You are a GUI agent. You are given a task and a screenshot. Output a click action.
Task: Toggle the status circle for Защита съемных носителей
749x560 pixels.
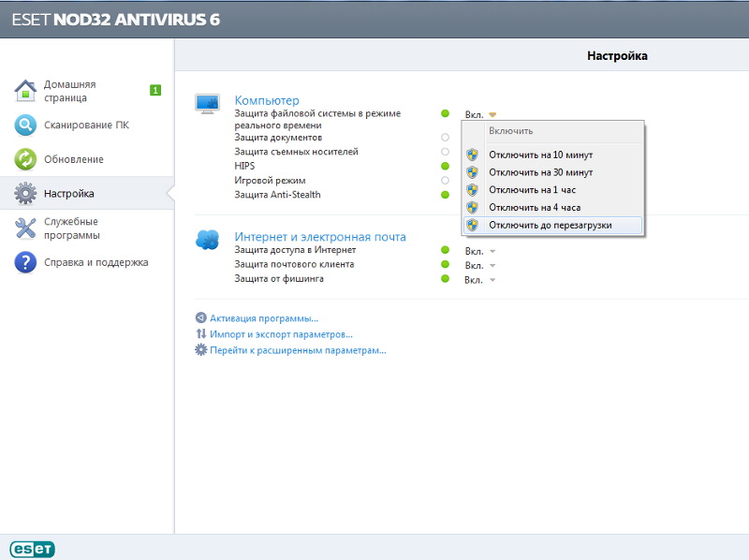[446, 152]
